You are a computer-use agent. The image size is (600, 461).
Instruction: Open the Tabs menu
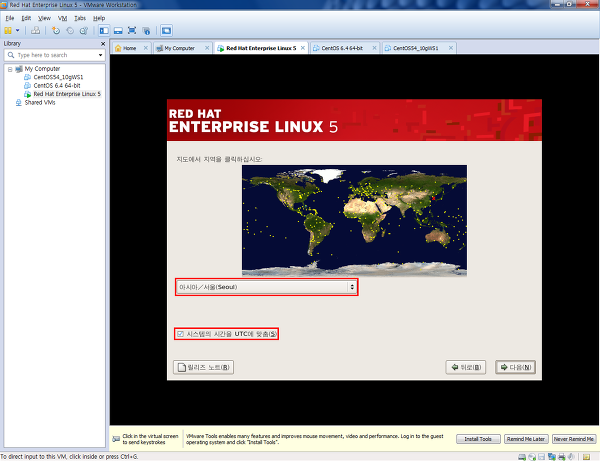point(80,18)
